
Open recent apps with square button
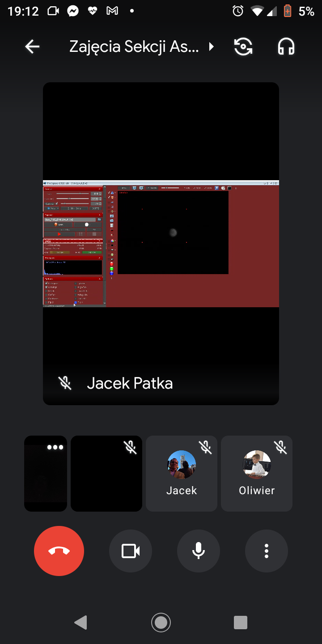[241, 622]
